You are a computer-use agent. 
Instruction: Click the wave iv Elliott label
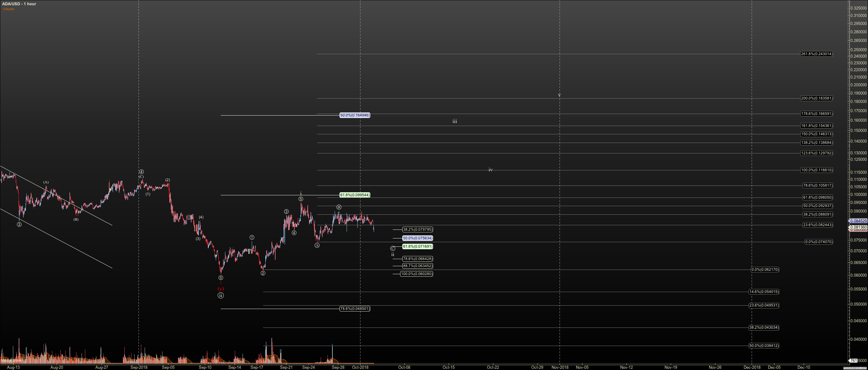click(x=490, y=170)
